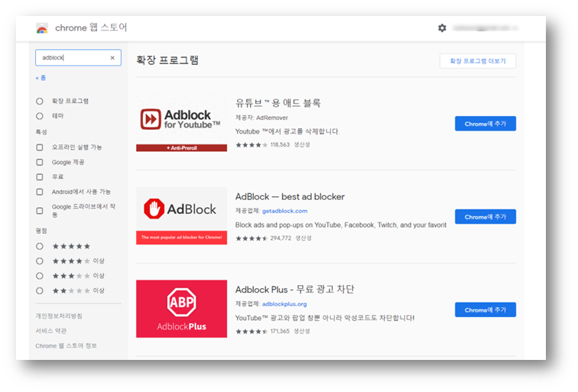Open the AdBlock hand-logo thumbnail

181,216
